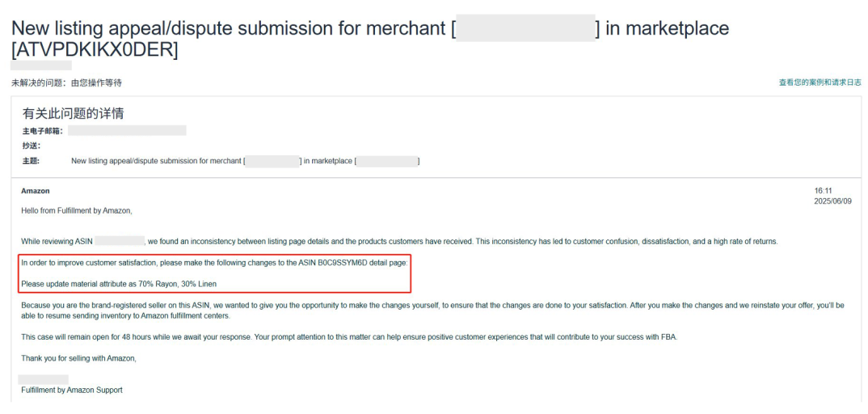Viewport: 868px width, 414px height.
Task: Click the 未解决的问题 status line
Action: point(66,82)
